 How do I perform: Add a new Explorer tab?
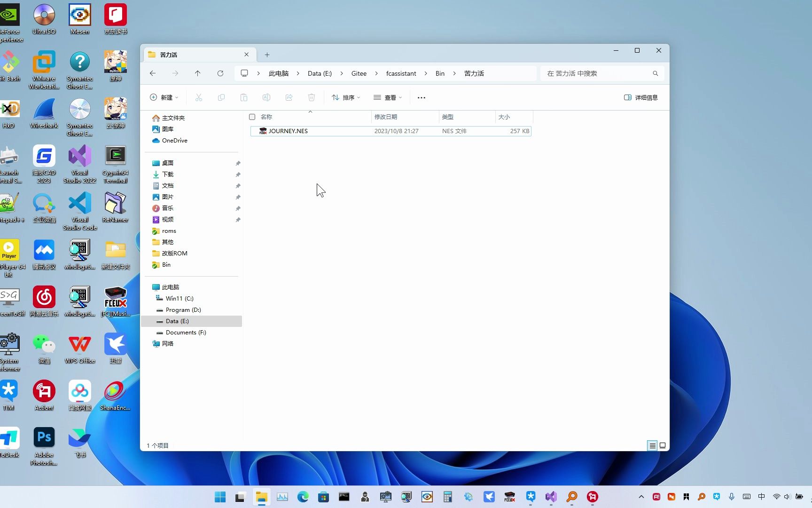267,55
